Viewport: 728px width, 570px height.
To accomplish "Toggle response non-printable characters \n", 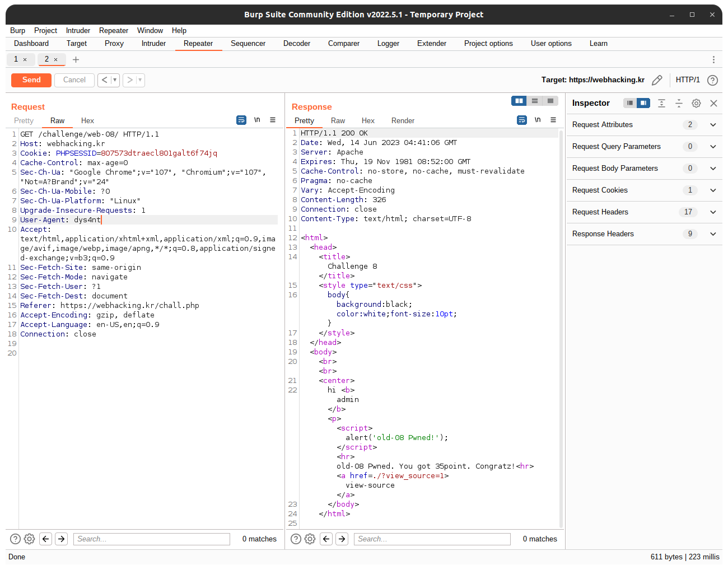I will click(538, 120).
